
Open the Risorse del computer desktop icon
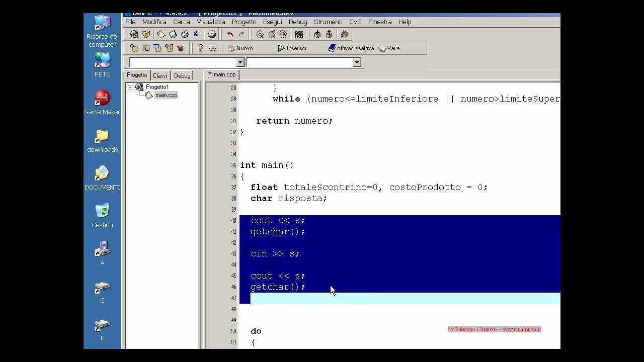click(102, 31)
